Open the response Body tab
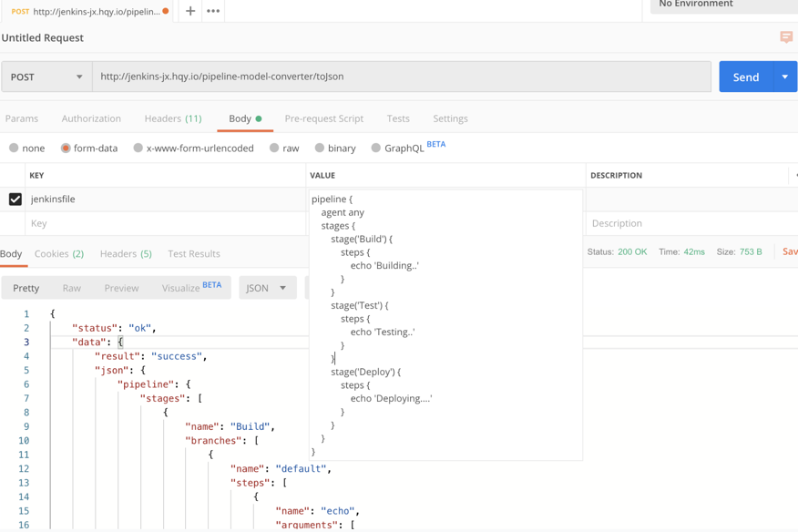Screen dimensions: 798x532 coord(11,254)
